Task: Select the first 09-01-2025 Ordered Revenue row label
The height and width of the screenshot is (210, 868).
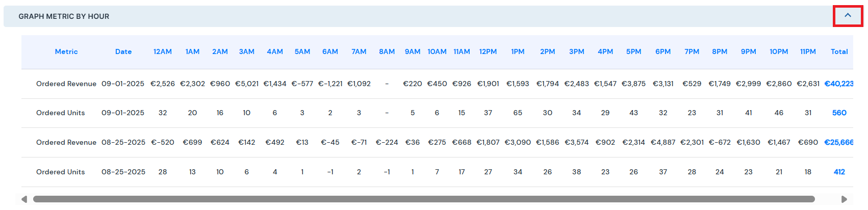Action: (66, 84)
